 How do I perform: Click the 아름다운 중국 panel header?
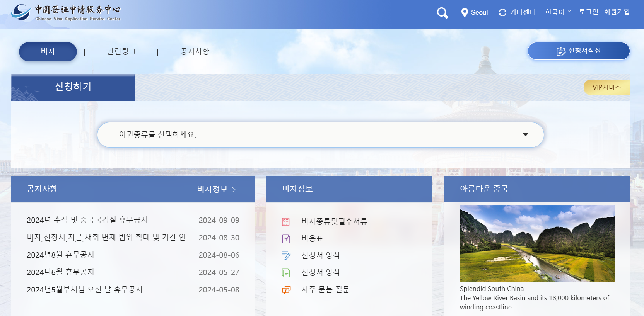coord(537,189)
